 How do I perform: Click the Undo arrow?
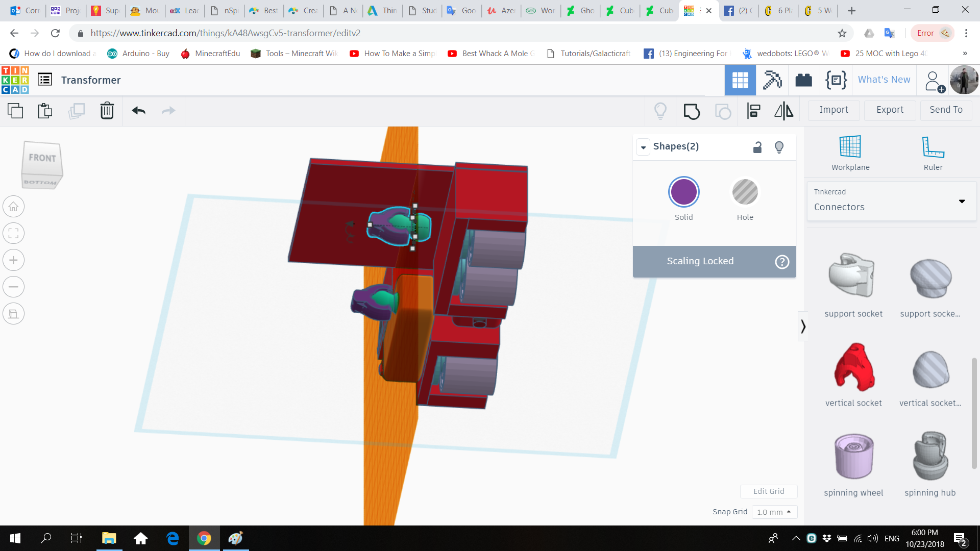click(138, 110)
